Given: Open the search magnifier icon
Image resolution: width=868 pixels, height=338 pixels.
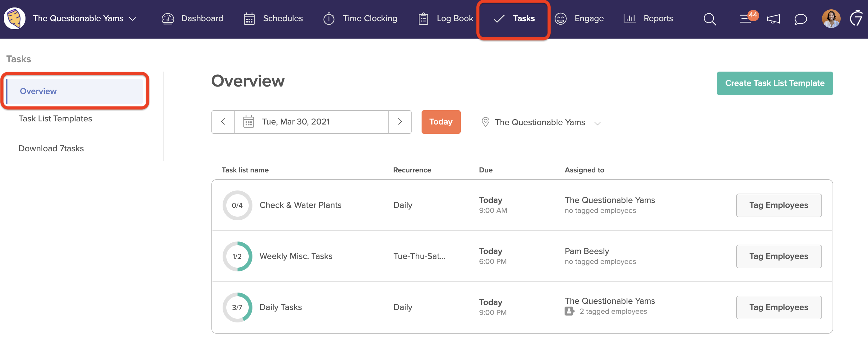Looking at the screenshot, I should 710,19.
